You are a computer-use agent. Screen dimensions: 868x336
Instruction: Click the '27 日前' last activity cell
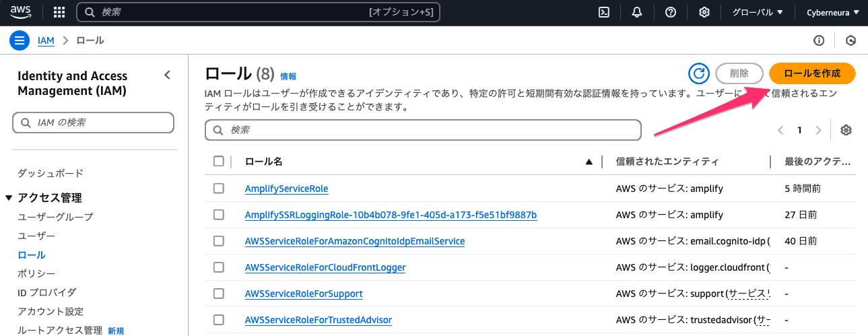coord(801,215)
